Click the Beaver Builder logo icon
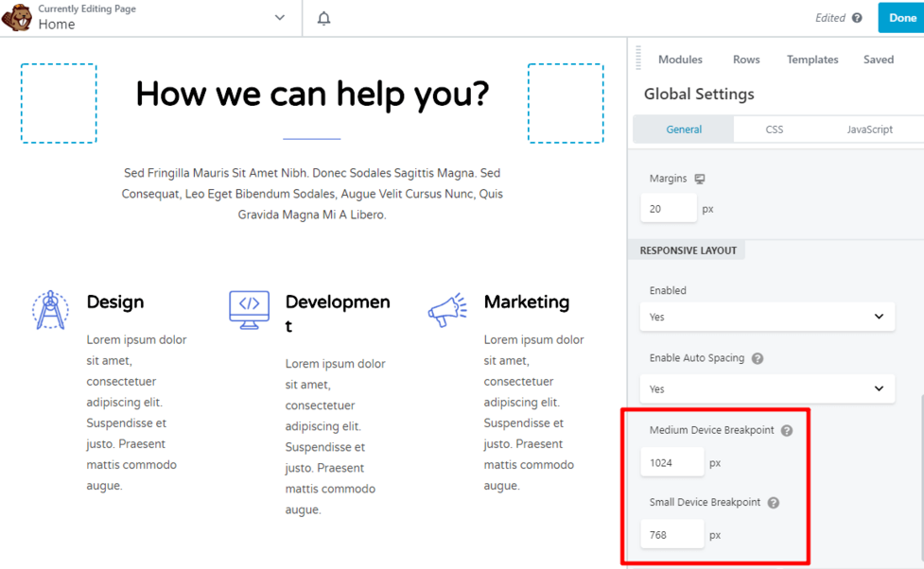 point(17,18)
